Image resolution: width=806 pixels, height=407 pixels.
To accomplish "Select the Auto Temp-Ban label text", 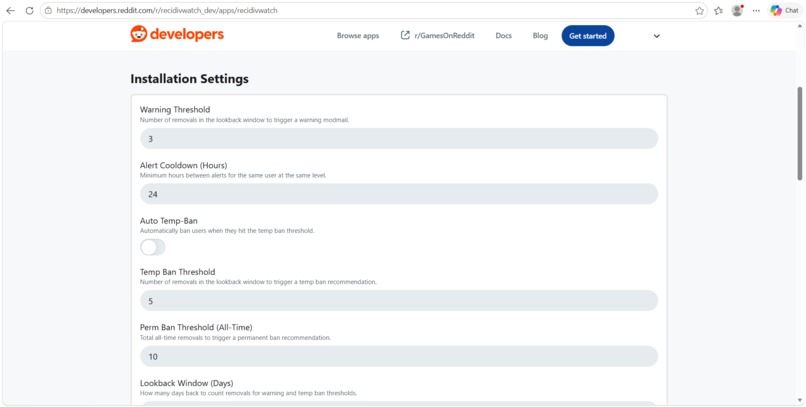I will pyautogui.click(x=169, y=221).
